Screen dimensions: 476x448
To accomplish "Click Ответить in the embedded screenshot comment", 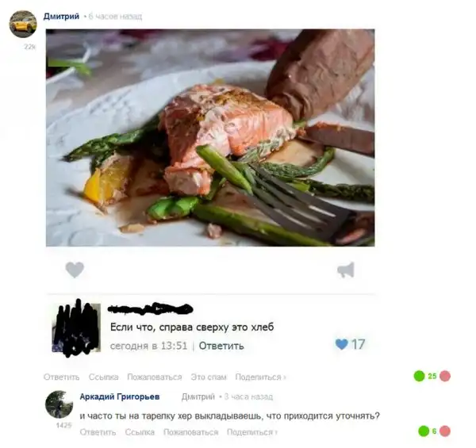I will pyautogui.click(x=221, y=346).
